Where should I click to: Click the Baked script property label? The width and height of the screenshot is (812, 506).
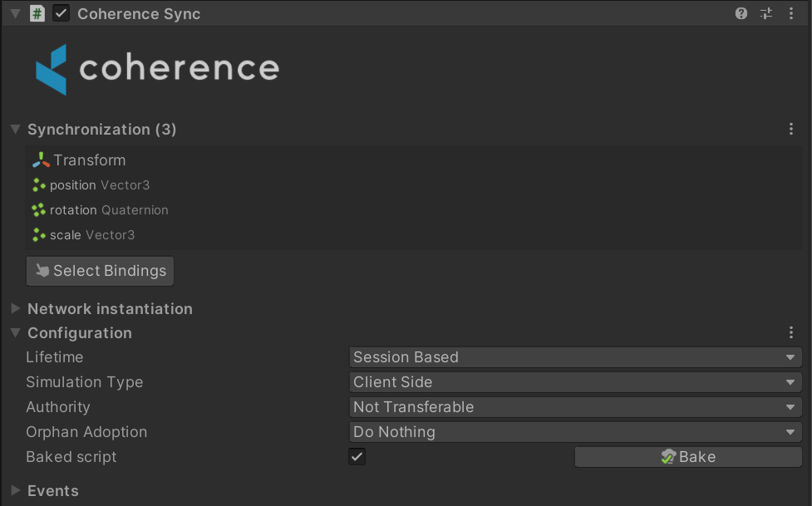click(71, 457)
